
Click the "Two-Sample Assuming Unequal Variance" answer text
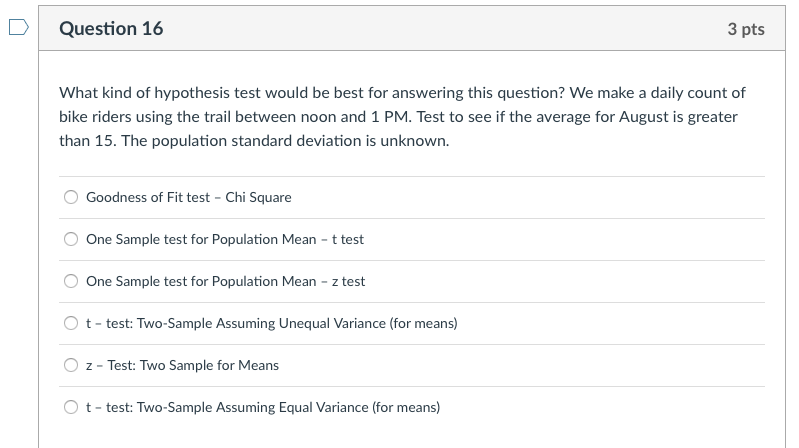coord(272,324)
